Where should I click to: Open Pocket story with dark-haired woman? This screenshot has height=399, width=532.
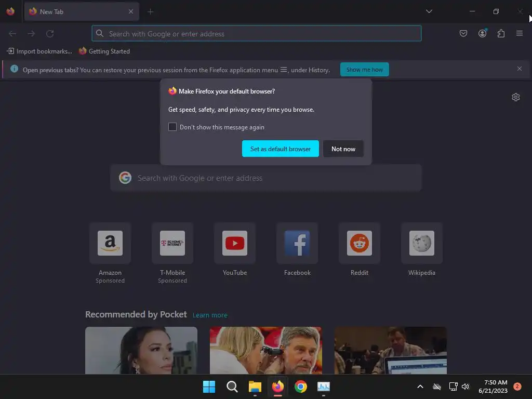(x=141, y=351)
